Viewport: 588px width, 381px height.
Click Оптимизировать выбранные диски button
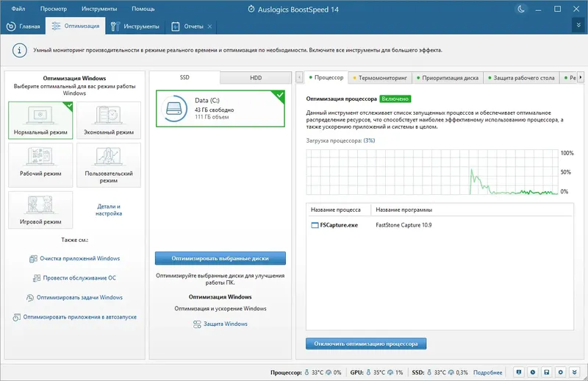pos(220,258)
